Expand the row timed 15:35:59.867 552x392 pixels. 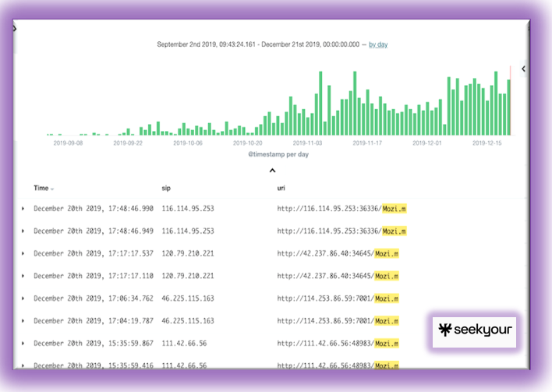[23, 344]
